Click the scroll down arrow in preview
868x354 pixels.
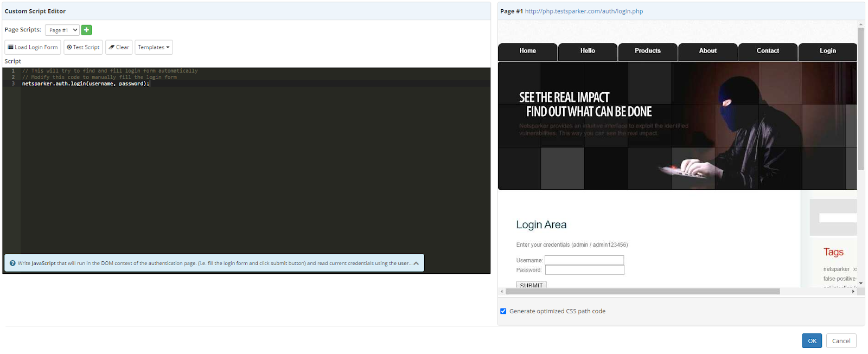point(861,284)
